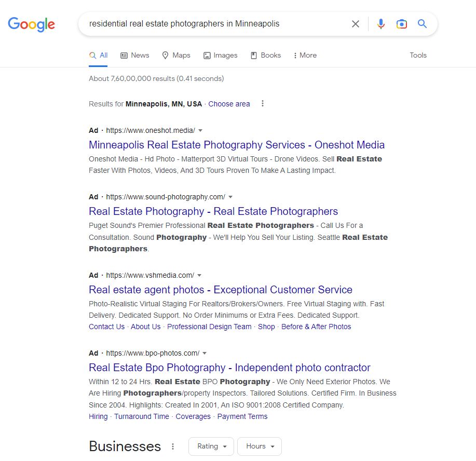Switch to the News tab
The width and height of the screenshot is (476, 461).
coord(135,55)
